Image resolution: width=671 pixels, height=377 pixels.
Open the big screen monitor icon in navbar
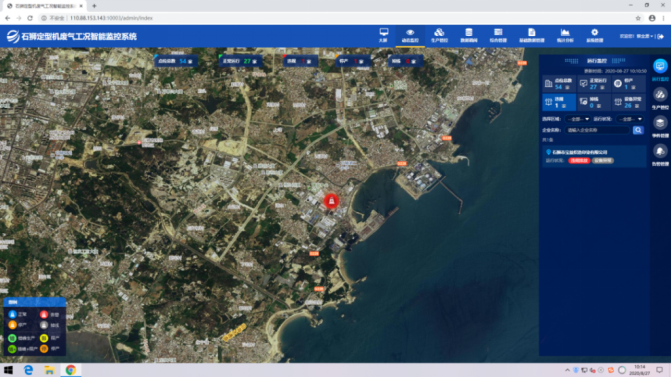pos(383,35)
